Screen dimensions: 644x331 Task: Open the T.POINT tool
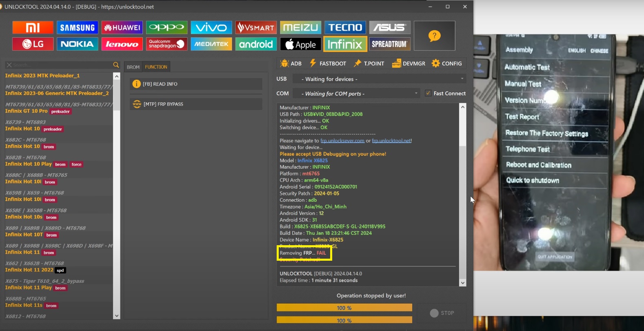[x=369, y=63]
